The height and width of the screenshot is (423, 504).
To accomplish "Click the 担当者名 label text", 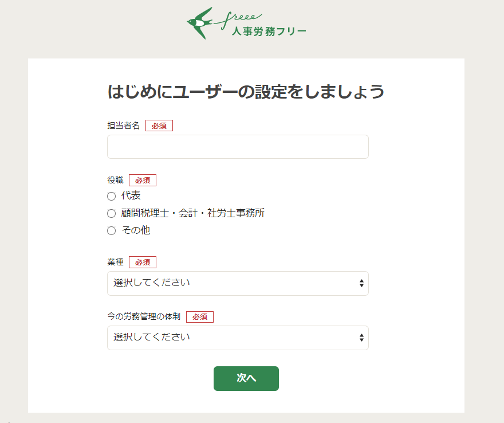I will point(123,125).
